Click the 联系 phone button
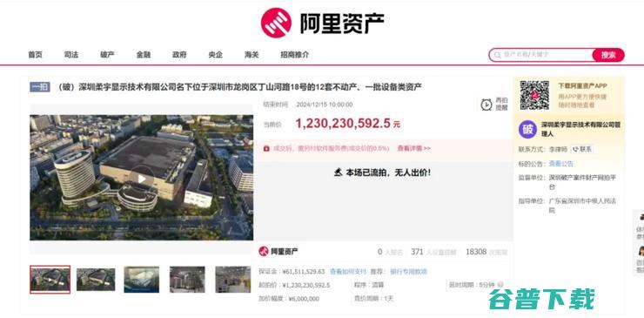644x318 pixels. [x=582, y=149]
